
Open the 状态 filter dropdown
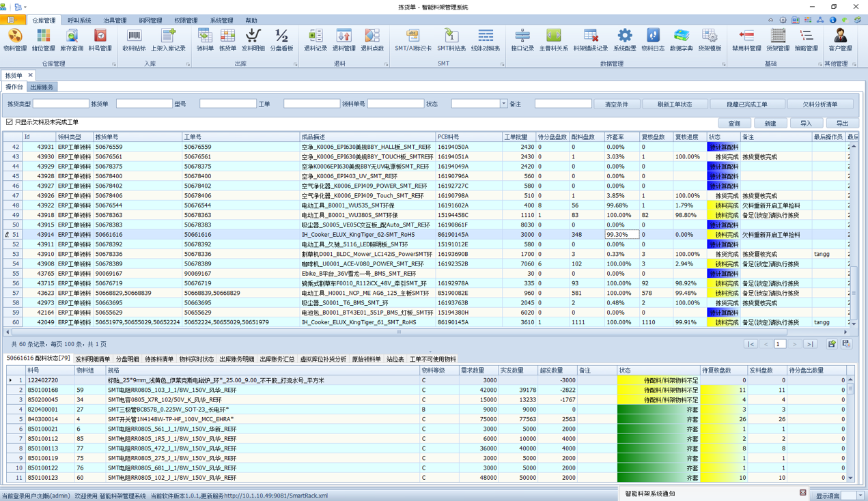503,104
